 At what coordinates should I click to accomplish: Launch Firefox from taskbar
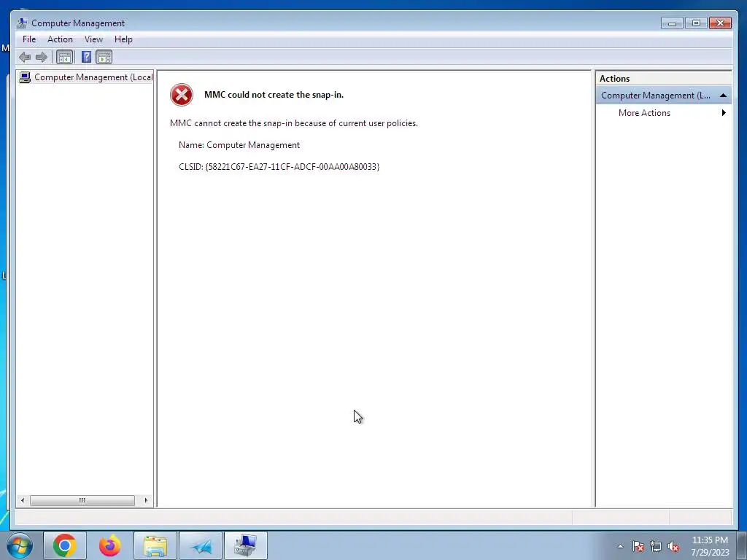click(110, 545)
